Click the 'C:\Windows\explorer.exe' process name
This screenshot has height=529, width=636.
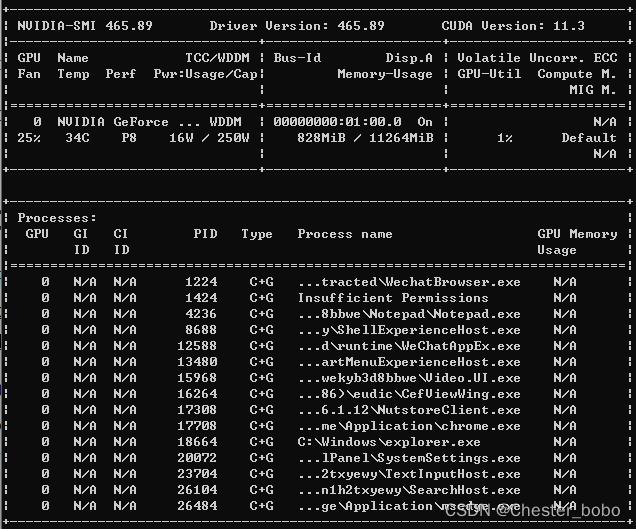click(x=389, y=442)
